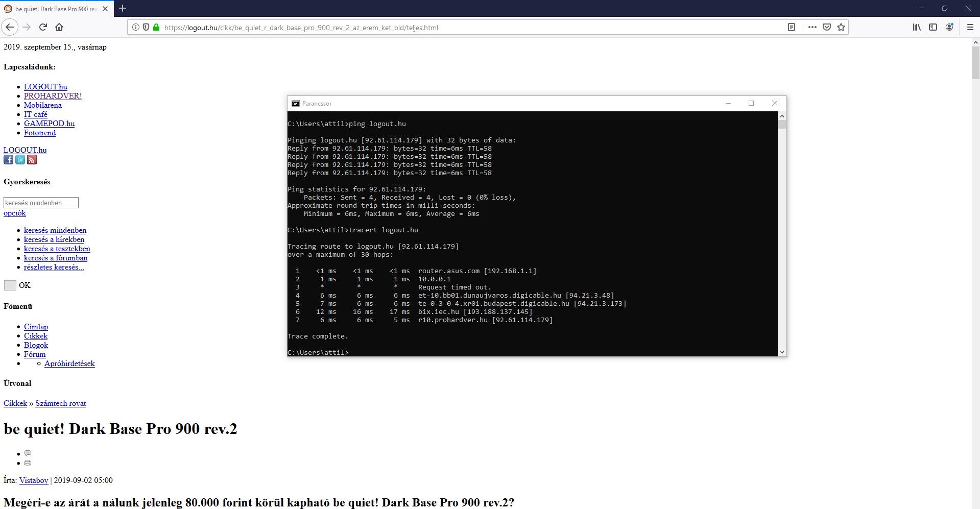Screen dimensions: 980x509
Task: Click 'tracert logout.hu' command line text
Action: tap(384, 230)
